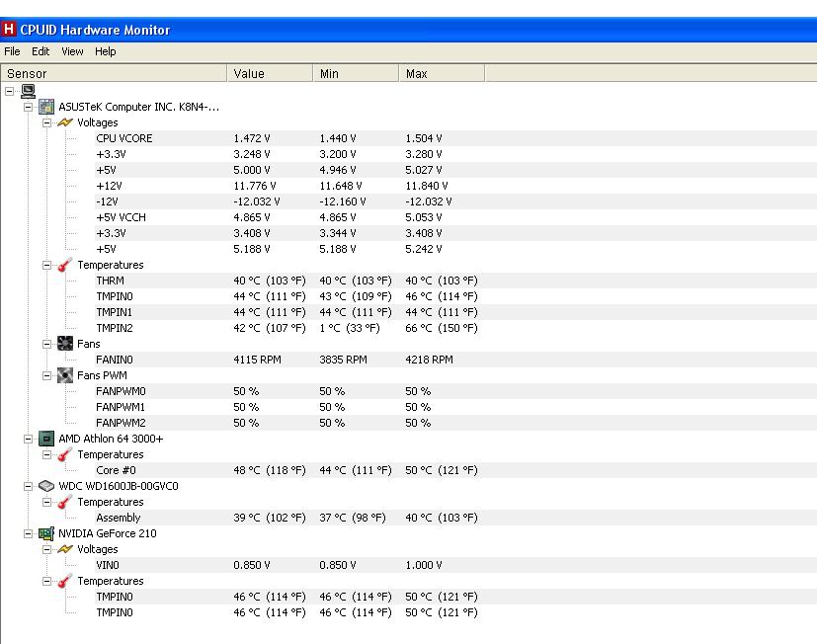The image size is (817, 644).
Task: Click the Fans PWM icon
Action: tap(65, 375)
